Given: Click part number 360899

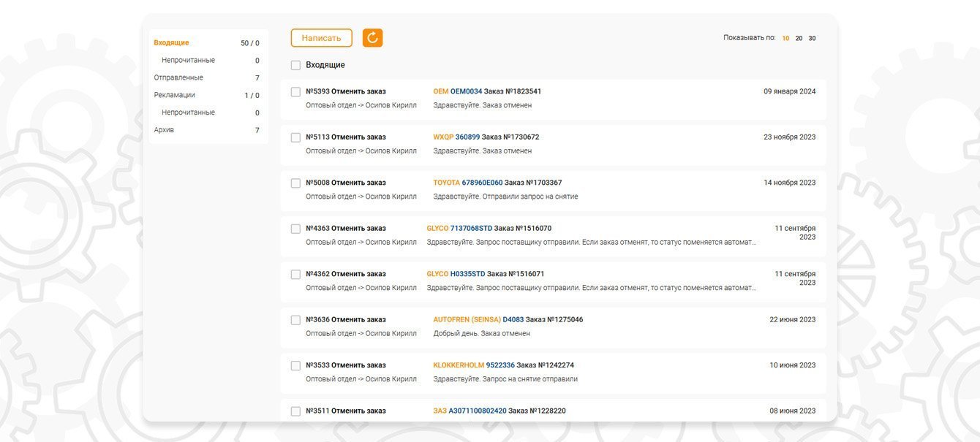Looking at the screenshot, I should pos(468,137).
